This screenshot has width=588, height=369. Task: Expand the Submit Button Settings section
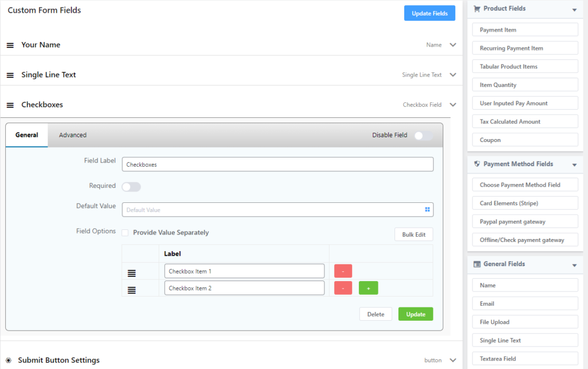453,360
